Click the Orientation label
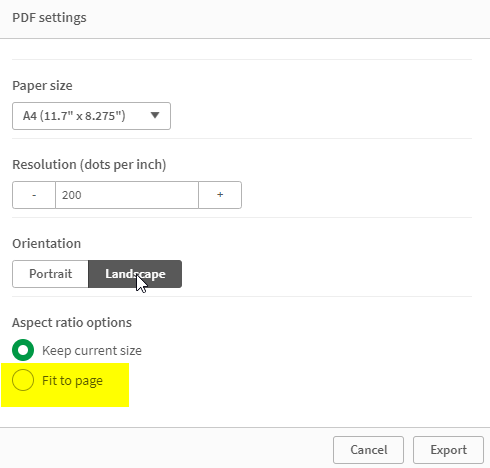490x468 pixels. (47, 243)
